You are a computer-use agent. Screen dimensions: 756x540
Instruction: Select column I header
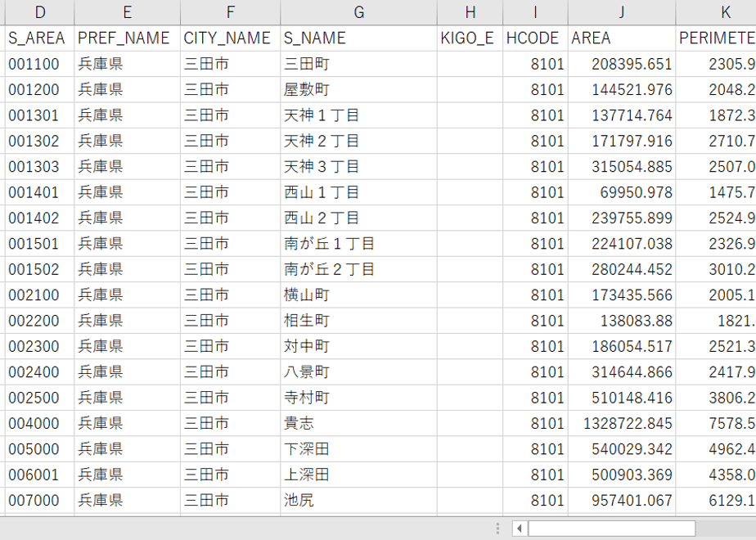(535, 12)
